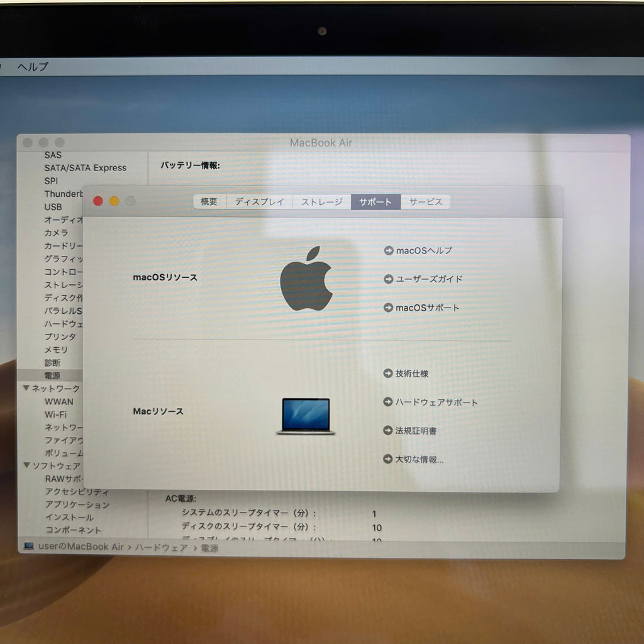Click the AC電源: heading
Viewport: 644px width, 644px height.
[180, 498]
